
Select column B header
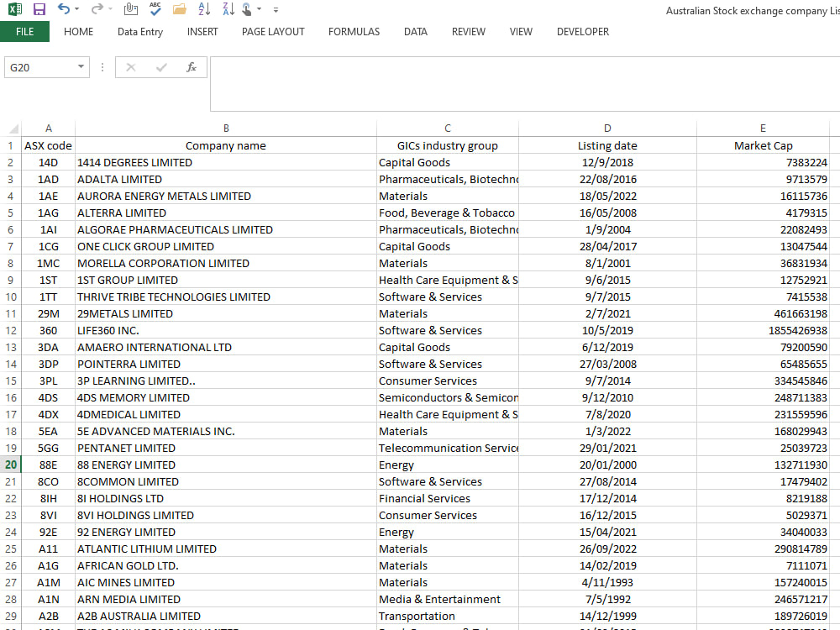coord(226,129)
